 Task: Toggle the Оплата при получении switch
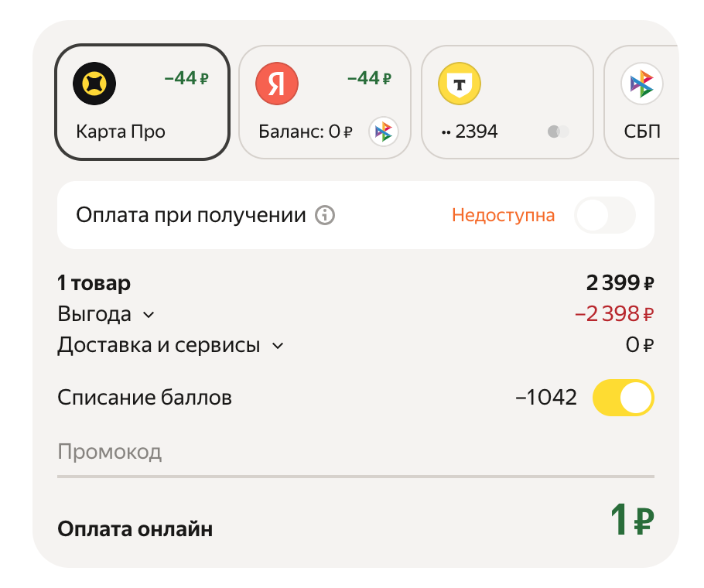point(605,215)
